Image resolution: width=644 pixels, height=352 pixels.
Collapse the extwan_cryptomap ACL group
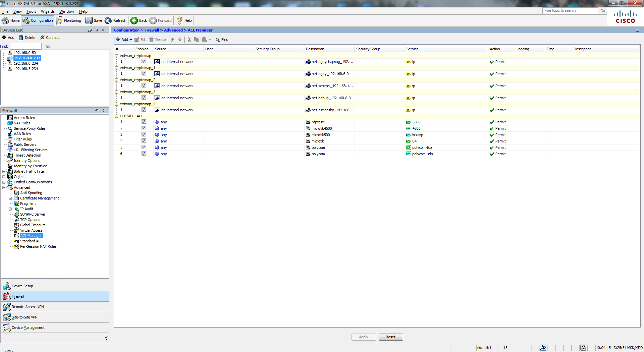117,56
